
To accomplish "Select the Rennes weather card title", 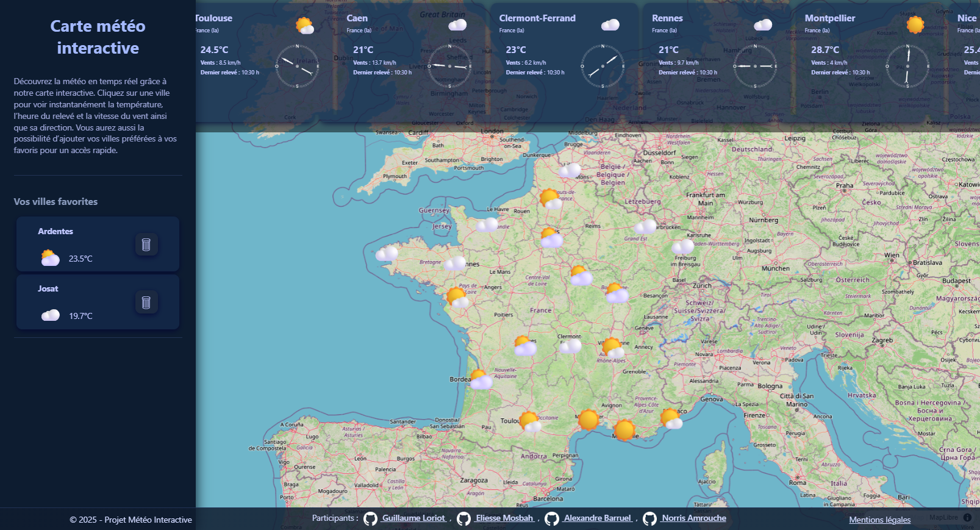I will 667,18.
